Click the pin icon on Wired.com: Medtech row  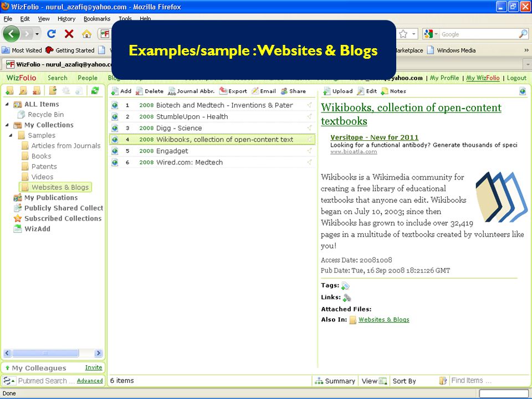(309, 162)
